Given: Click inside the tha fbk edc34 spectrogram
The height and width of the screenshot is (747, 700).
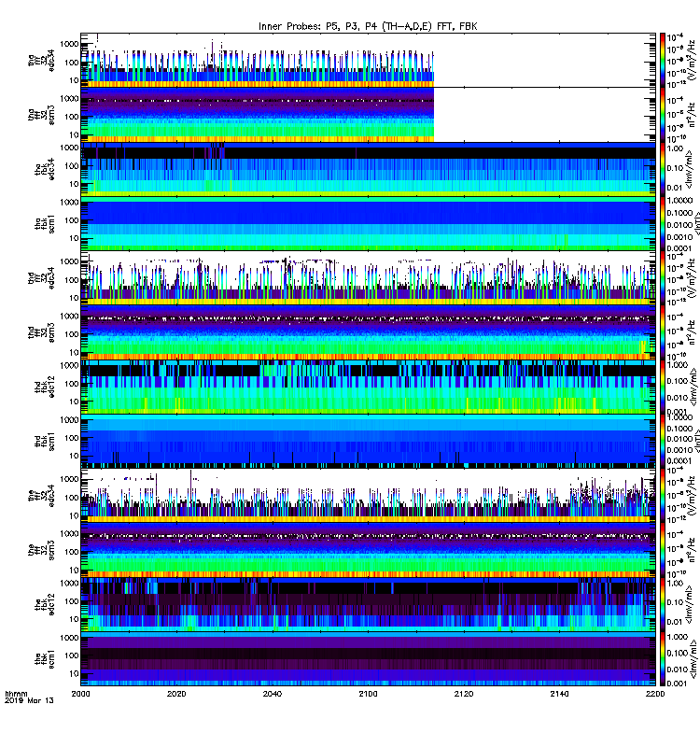Looking at the screenshot, I should coord(368,169).
